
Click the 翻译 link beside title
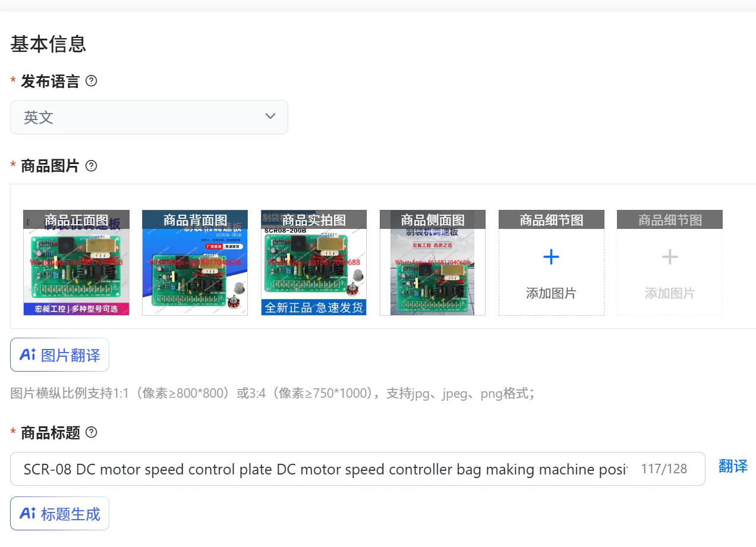(x=733, y=466)
